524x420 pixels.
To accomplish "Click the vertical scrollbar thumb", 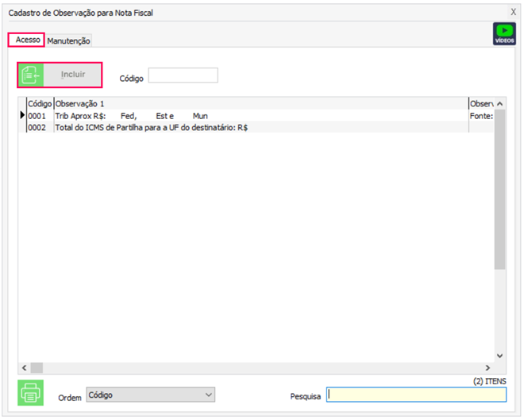I will click(x=499, y=191).
